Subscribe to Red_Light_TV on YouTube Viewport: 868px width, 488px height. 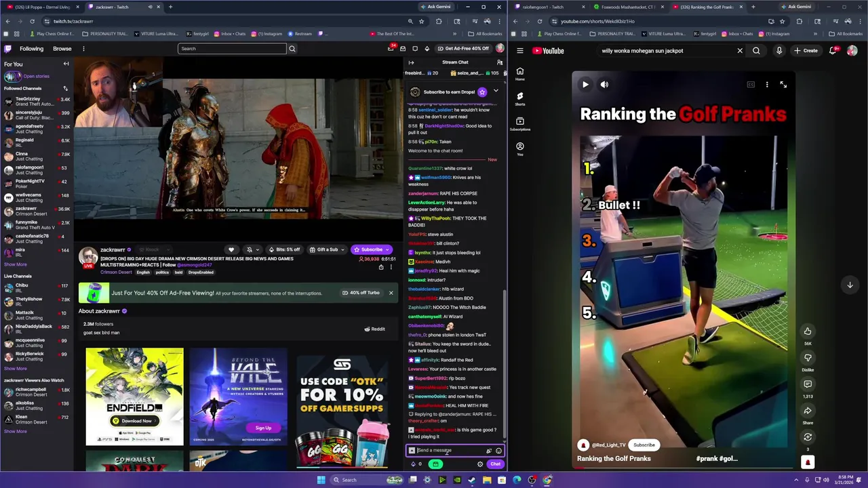(644, 445)
